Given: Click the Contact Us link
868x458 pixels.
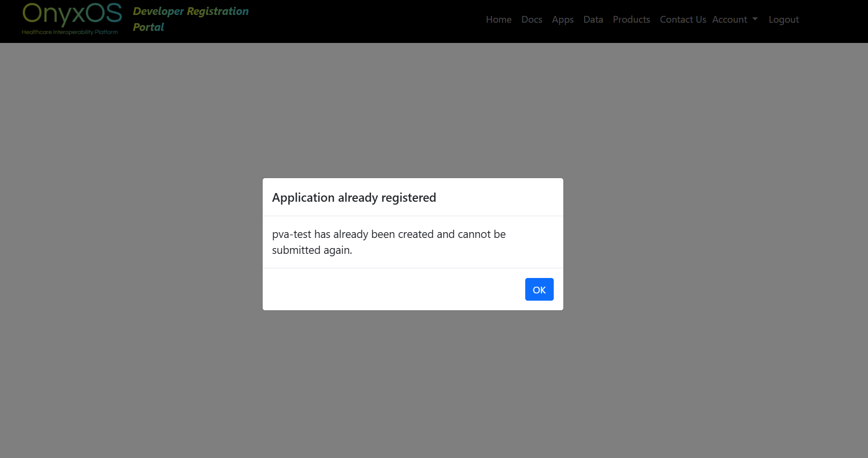Looking at the screenshot, I should coord(683,19).
